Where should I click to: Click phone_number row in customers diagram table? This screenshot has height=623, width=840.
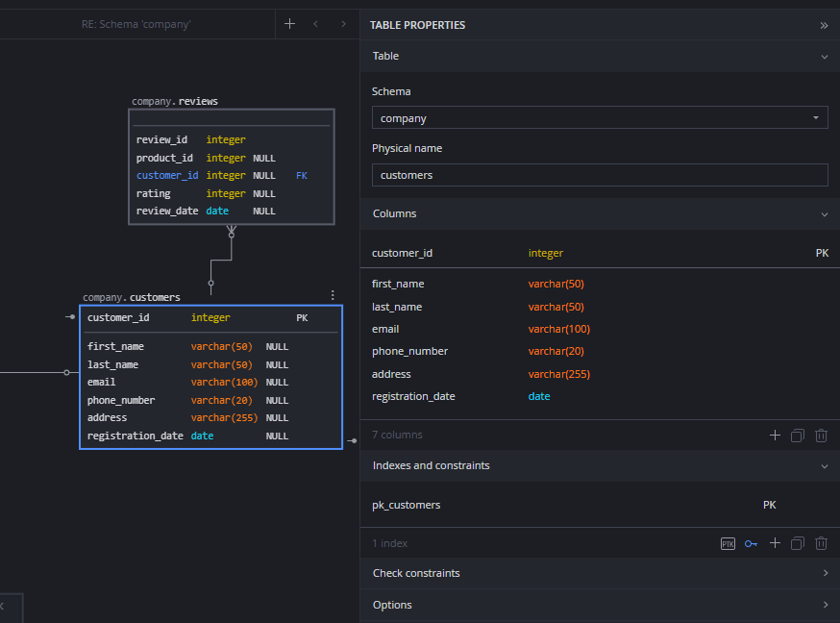coord(210,400)
